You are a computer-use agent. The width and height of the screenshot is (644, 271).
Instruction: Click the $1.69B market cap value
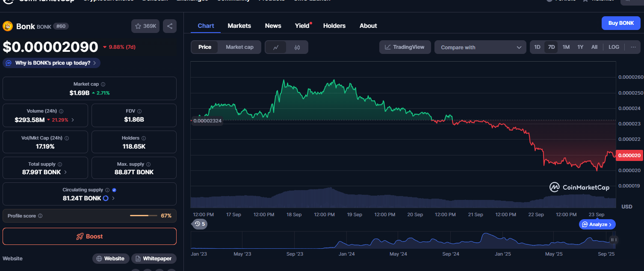[x=80, y=92]
